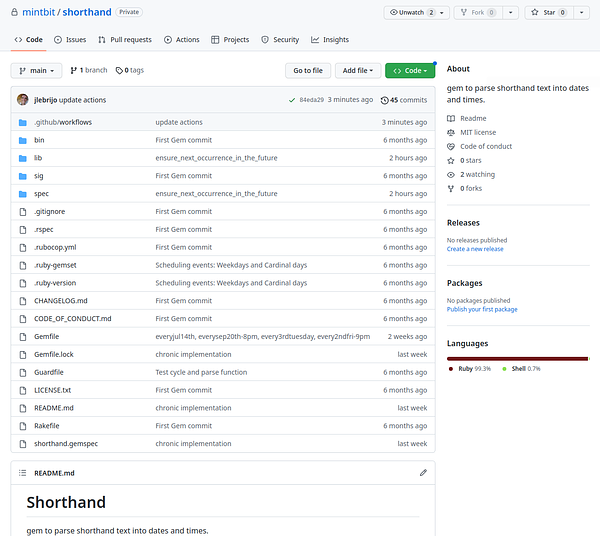Click the Ruby languages color bar
600x536 pixels.
(x=516, y=358)
